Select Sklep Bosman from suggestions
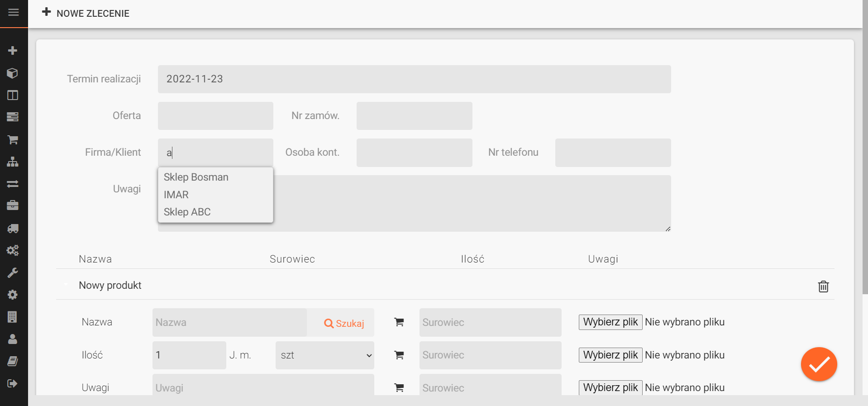The height and width of the screenshot is (406, 868). 196,177
